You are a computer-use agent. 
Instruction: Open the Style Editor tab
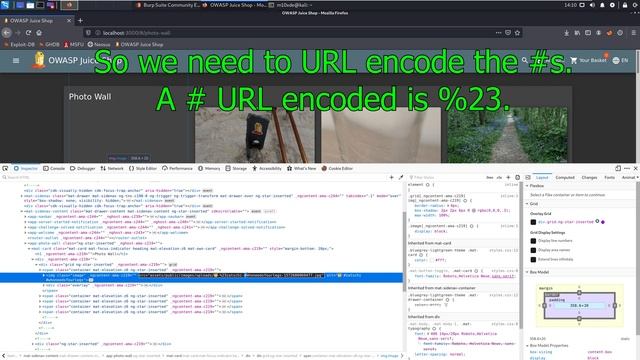point(143,168)
